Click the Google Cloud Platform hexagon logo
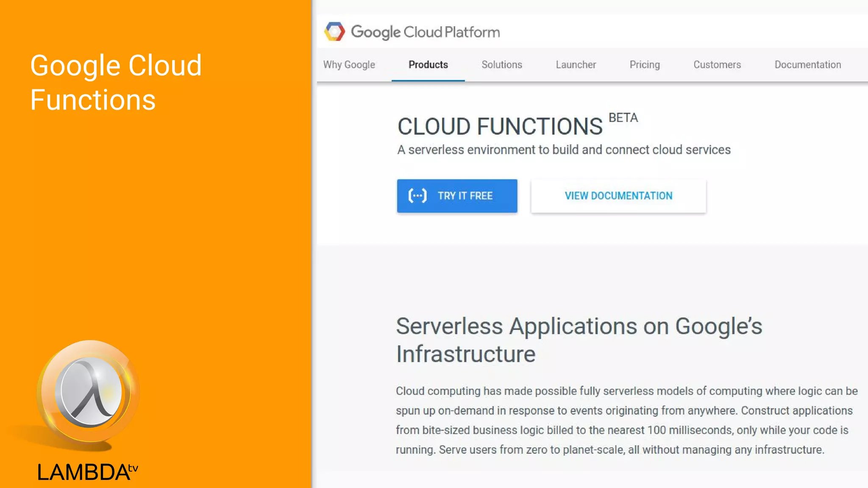 click(x=334, y=32)
